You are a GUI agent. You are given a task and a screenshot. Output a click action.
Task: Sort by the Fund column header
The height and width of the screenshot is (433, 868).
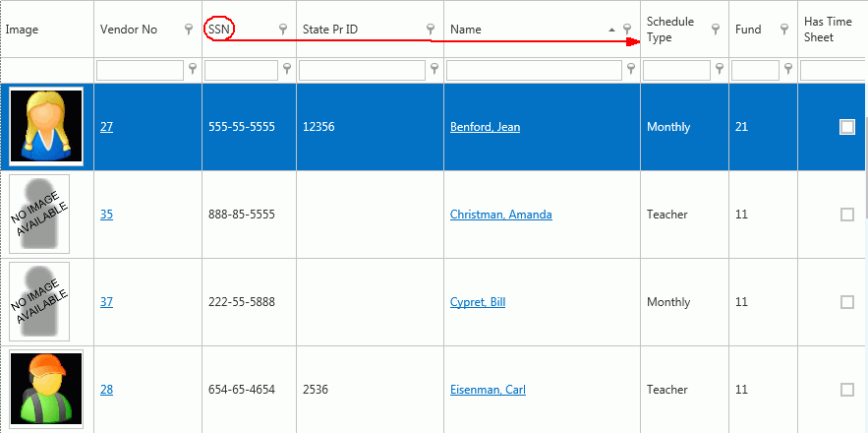click(x=748, y=30)
